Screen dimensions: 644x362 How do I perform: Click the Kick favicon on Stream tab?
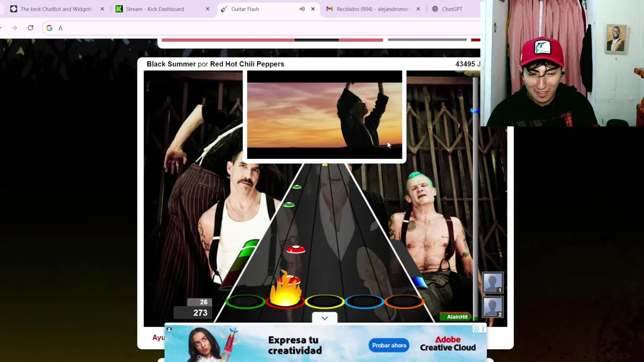(119, 9)
